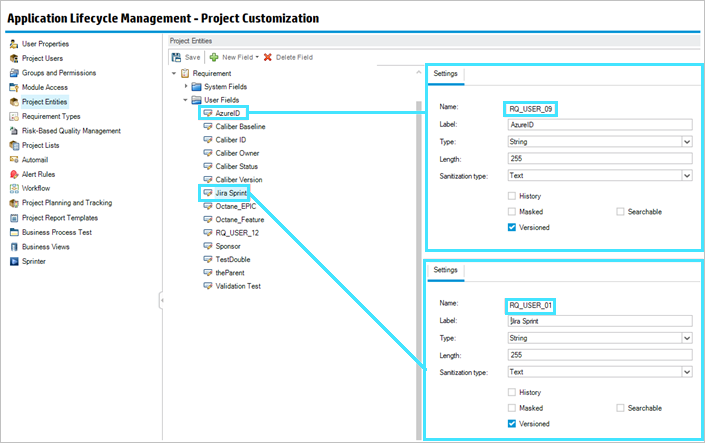
Task: Click the Automail envelope icon
Action: click(x=13, y=159)
